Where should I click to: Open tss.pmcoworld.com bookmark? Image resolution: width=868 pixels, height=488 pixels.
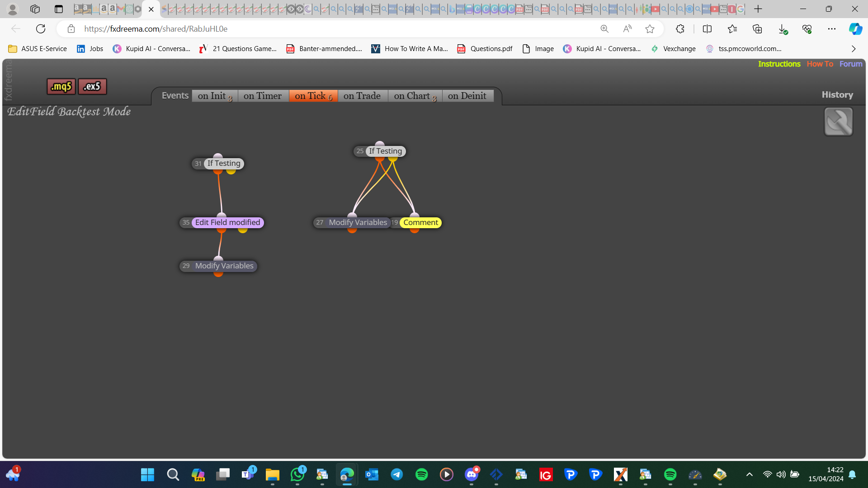744,49
